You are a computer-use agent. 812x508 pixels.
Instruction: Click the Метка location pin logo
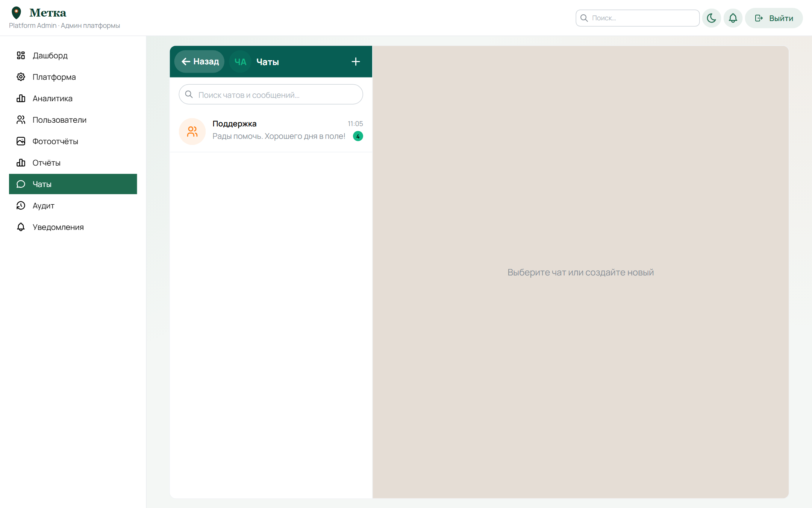pos(16,13)
